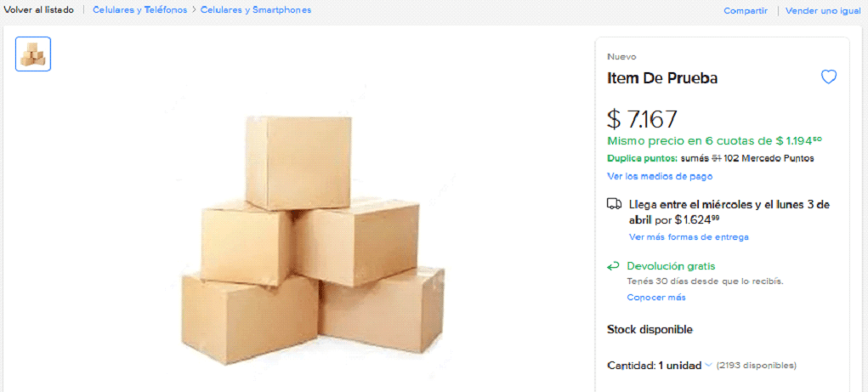868x392 pixels.
Task: Go back with 'Volver al listado'
Action: 39,10
